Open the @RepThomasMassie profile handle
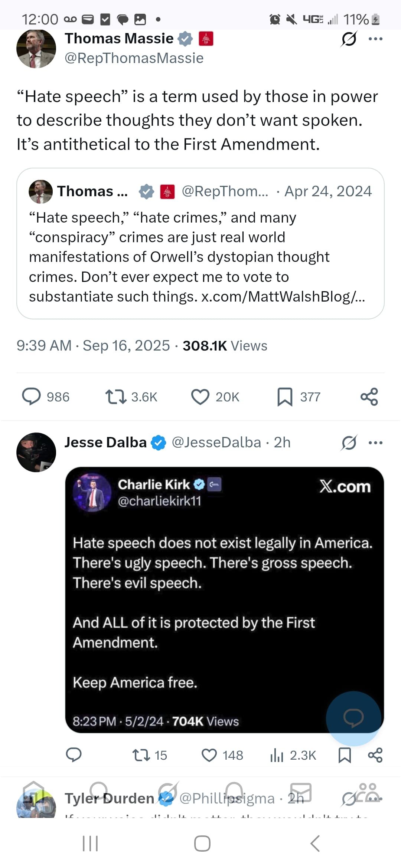The image size is (401, 868). point(134,58)
